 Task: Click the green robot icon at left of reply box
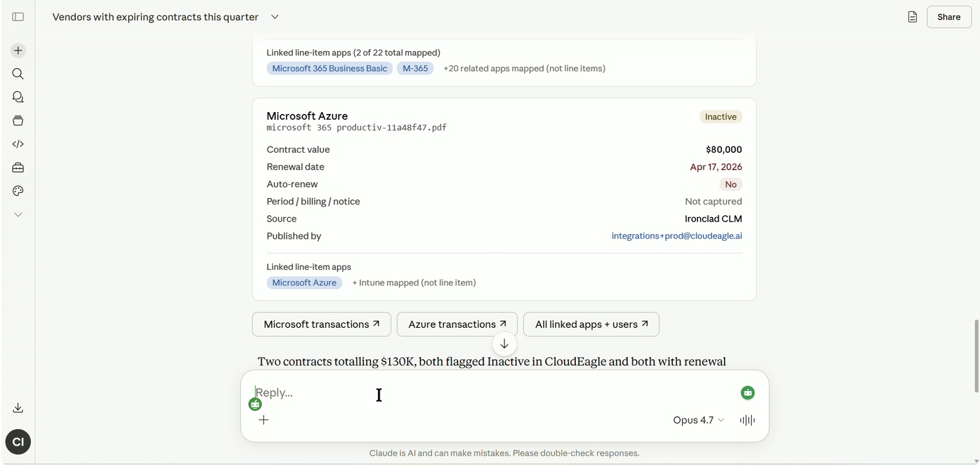(256, 404)
